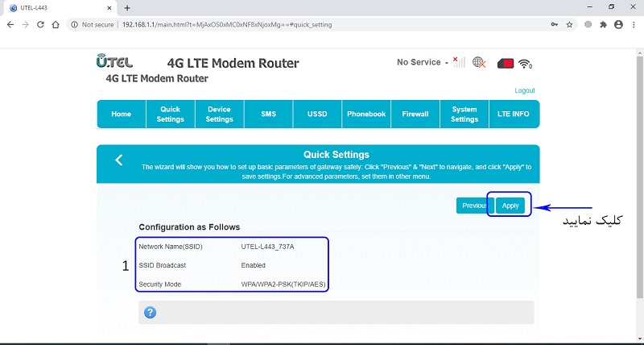Click the red battery status icon
The height and width of the screenshot is (345, 644).
tap(506, 64)
